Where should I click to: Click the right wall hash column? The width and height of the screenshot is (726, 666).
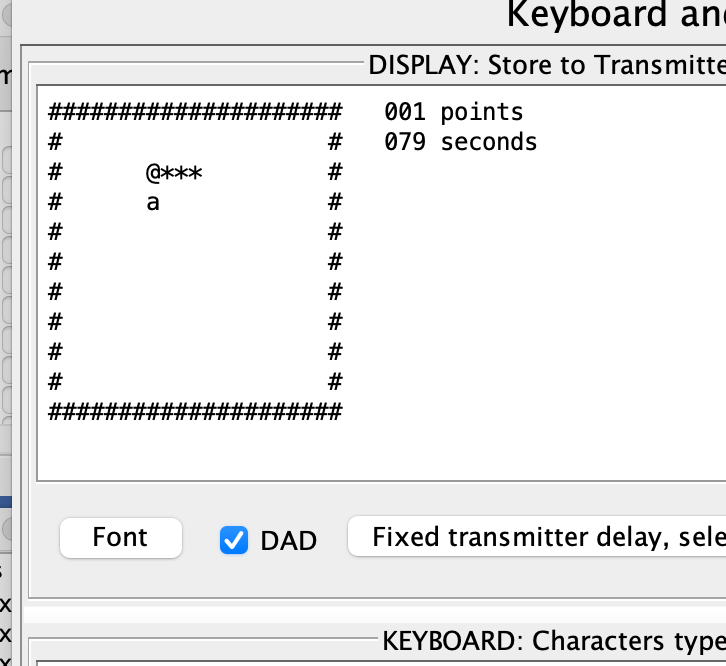tap(335, 262)
